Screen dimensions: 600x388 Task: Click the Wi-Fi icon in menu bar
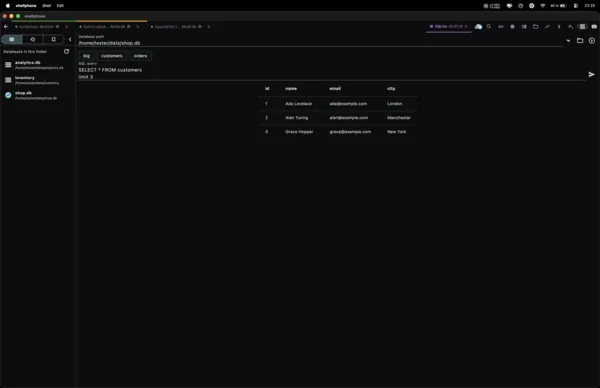pyautogui.click(x=543, y=6)
